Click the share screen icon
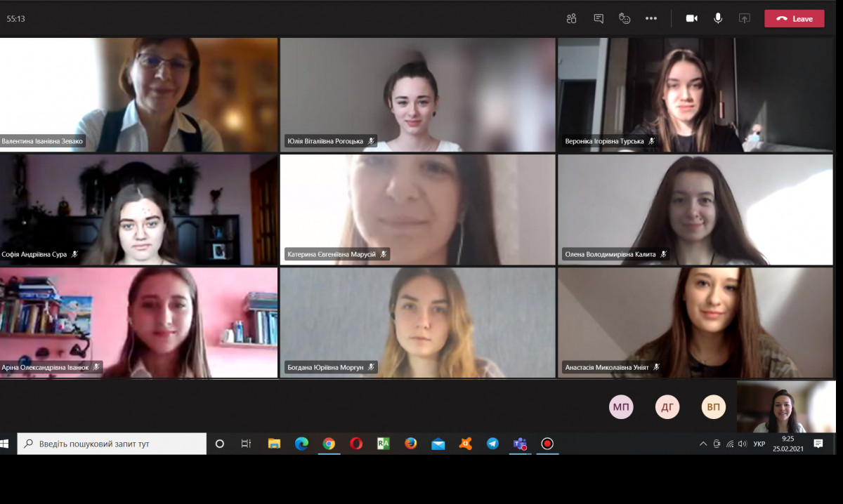The width and height of the screenshot is (843, 504). [x=745, y=19]
